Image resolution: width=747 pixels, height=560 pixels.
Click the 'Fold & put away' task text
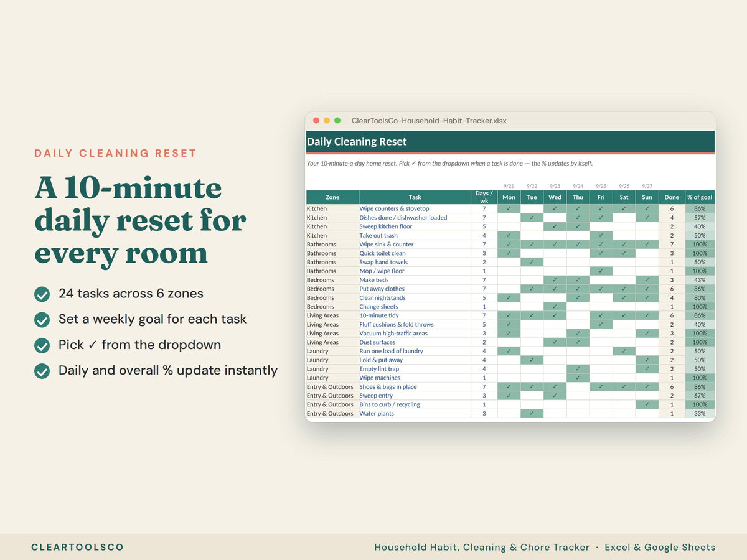click(x=381, y=360)
